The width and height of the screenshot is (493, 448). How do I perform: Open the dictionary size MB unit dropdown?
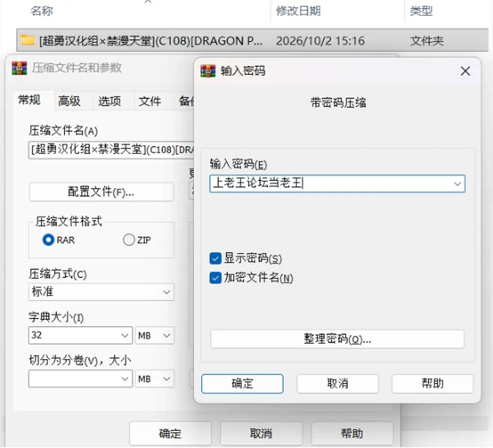point(155,335)
